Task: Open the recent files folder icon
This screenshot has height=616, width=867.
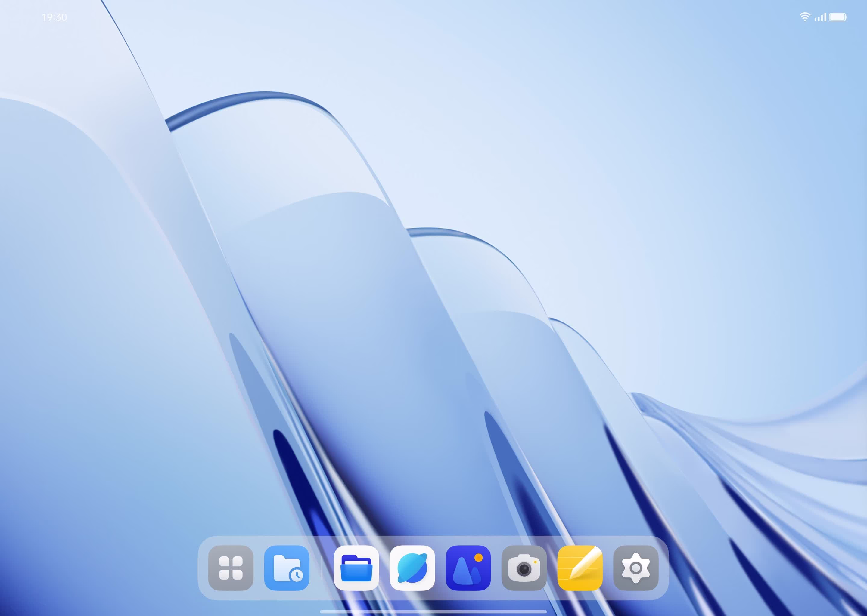Action: tap(287, 568)
